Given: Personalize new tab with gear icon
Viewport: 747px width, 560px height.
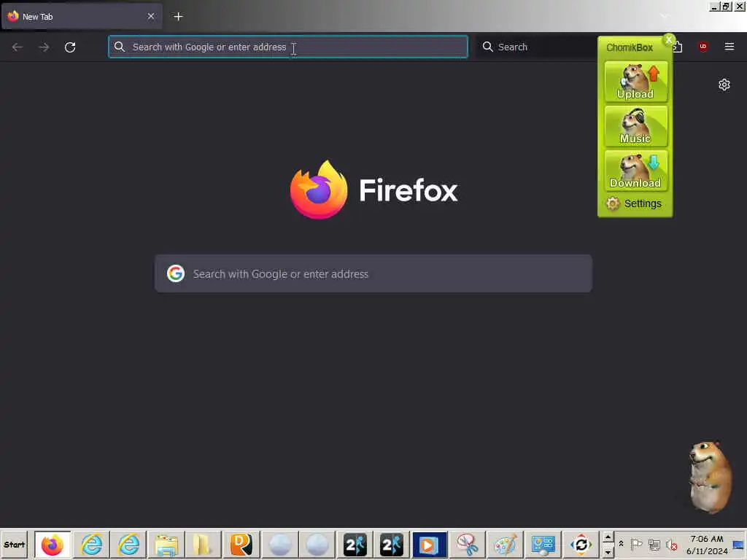Looking at the screenshot, I should pos(724,85).
